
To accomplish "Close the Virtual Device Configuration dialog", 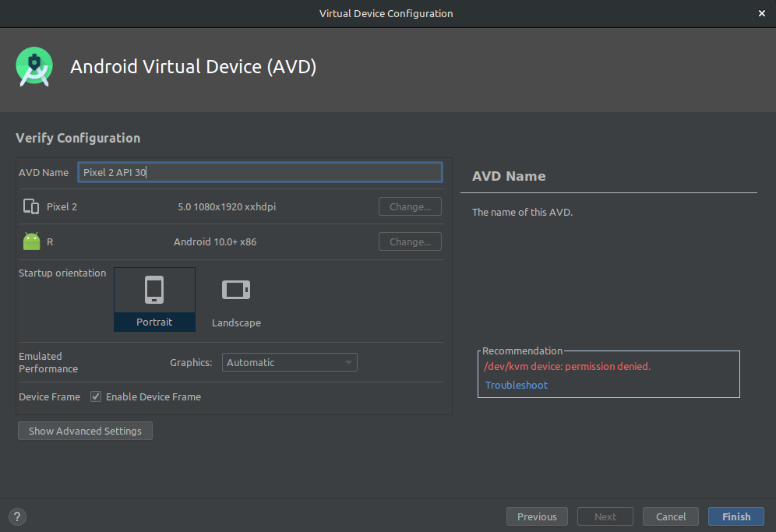I will click(762, 13).
